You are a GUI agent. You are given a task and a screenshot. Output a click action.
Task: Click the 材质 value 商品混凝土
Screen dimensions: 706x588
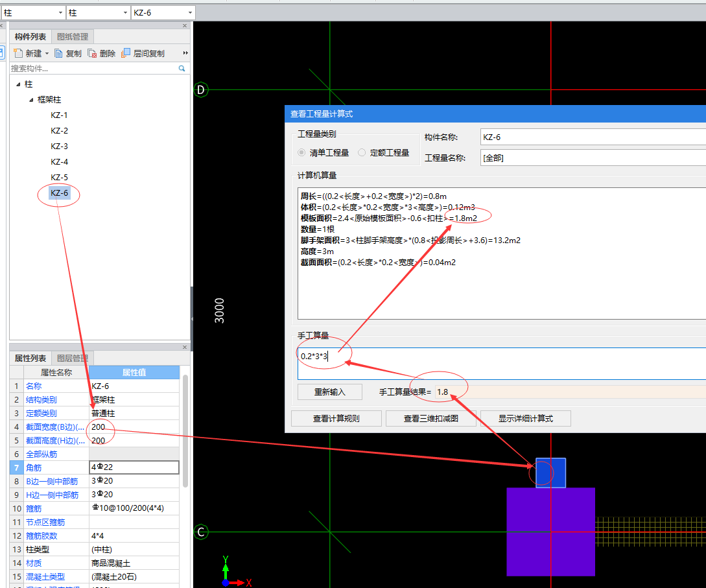coord(134,563)
